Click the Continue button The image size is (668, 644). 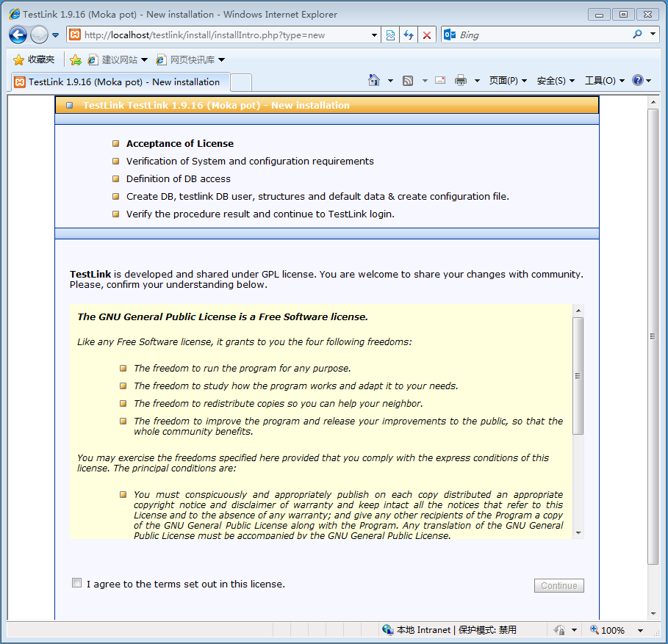point(559,586)
